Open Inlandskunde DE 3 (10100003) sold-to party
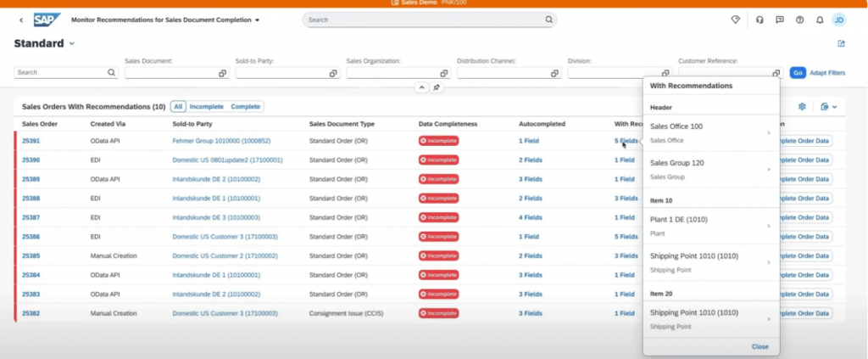The height and width of the screenshot is (359, 868). tap(216, 217)
